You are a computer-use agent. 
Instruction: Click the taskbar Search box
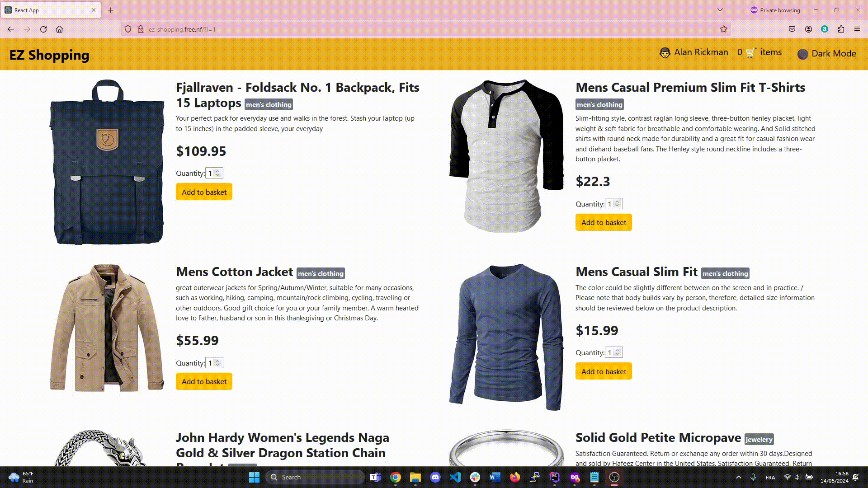point(315,477)
